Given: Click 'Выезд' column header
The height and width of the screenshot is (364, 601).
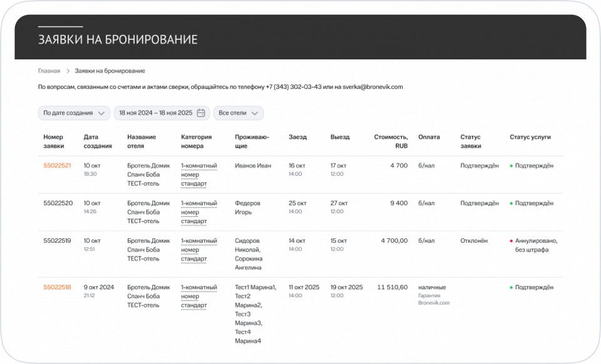Looking at the screenshot, I should pyautogui.click(x=340, y=137).
